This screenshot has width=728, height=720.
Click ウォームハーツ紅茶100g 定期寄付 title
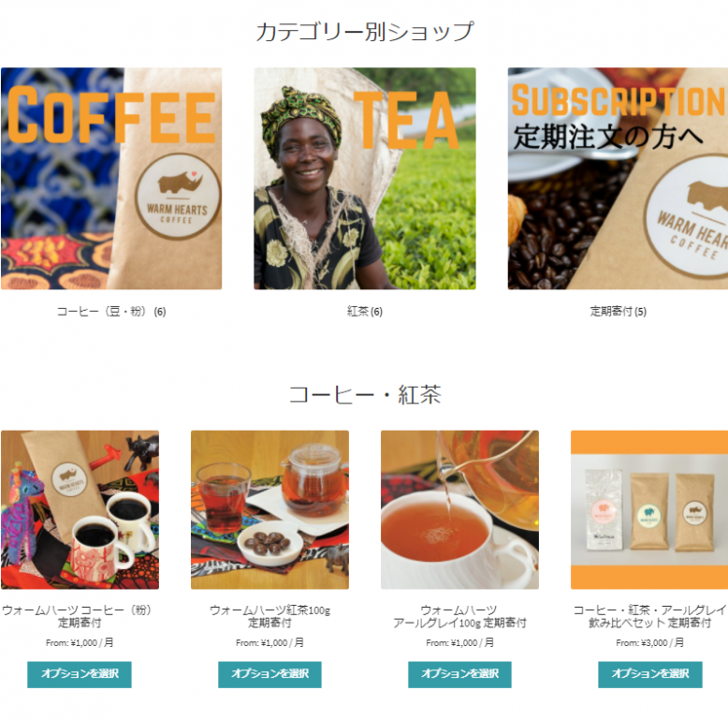click(x=269, y=616)
